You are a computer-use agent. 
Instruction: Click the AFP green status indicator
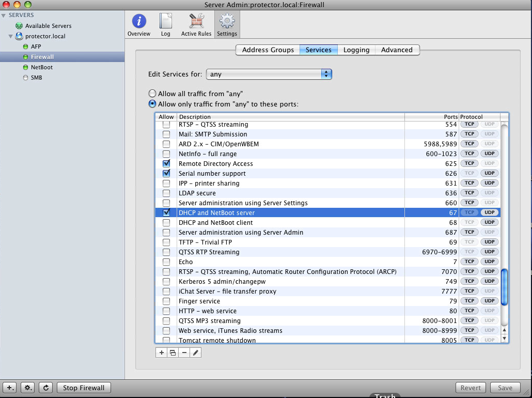click(25, 47)
